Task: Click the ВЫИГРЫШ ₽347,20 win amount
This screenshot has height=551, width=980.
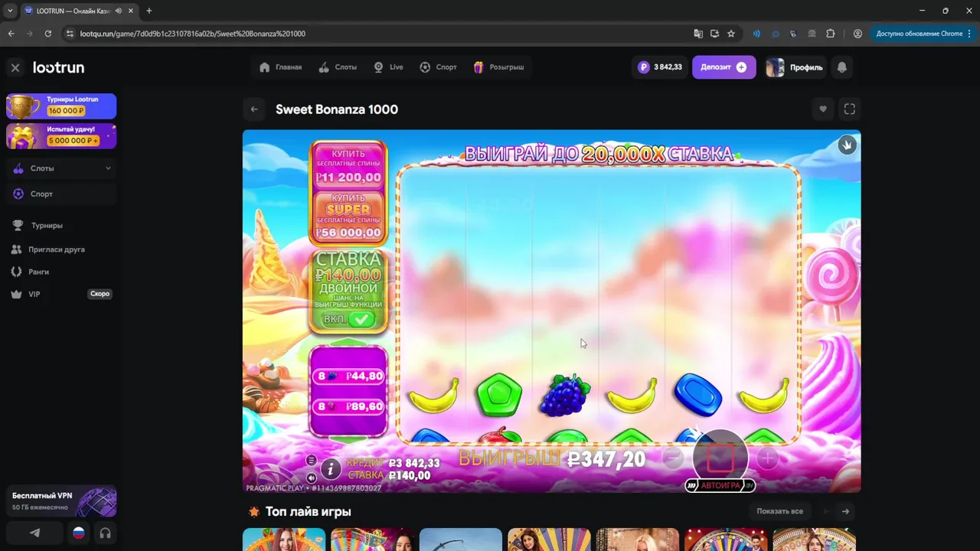Action: (552, 459)
